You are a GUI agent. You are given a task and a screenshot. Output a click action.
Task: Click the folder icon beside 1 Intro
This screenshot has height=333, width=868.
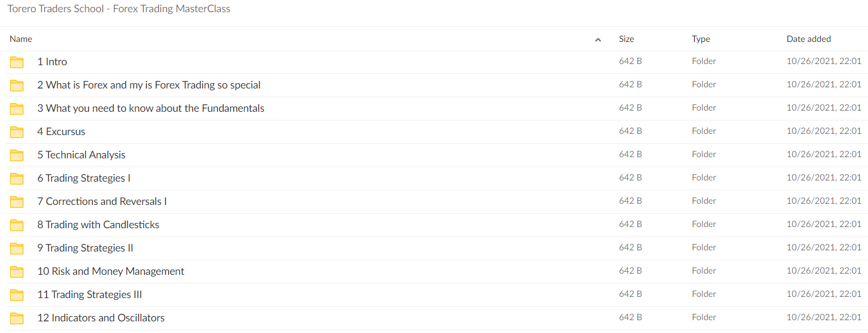coord(17,62)
